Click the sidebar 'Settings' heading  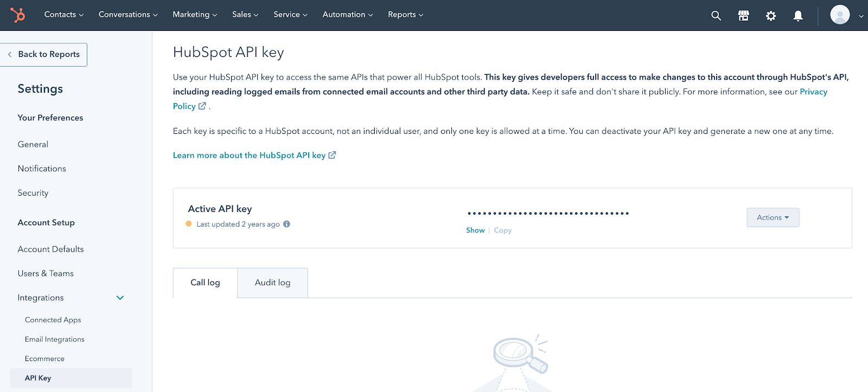tap(40, 89)
